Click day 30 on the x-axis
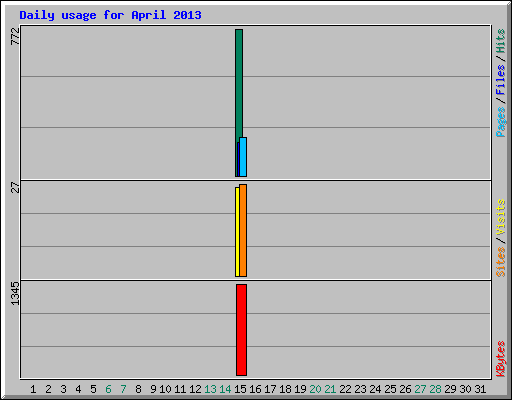 point(465,389)
